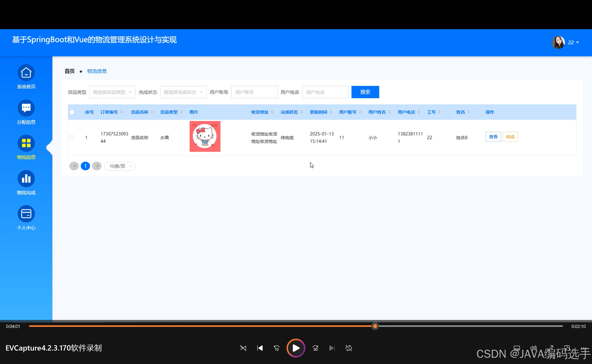
Task: Navigate to 系统首页 menu label
Action: click(26, 87)
